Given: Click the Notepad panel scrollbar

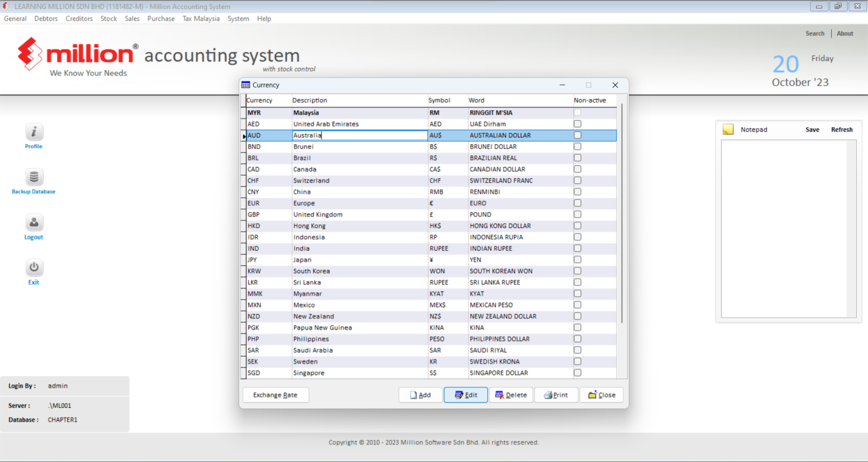Looking at the screenshot, I should click(852, 228).
